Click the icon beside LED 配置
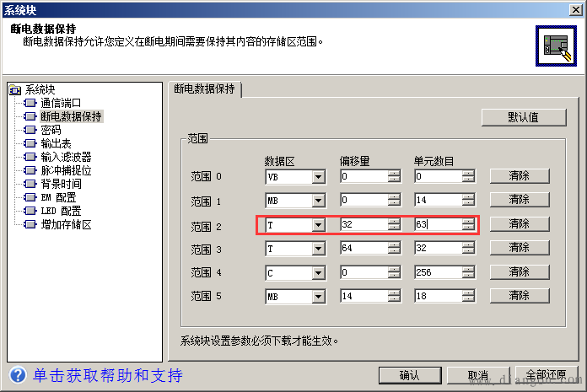 click(30, 211)
